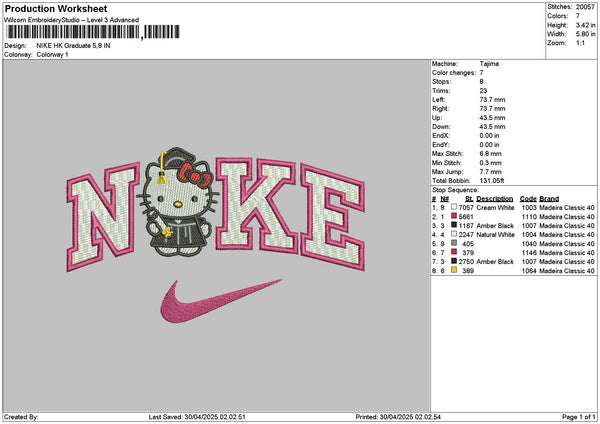Click the Height value '3.42 in'
The width and height of the screenshot is (600, 424).
(x=585, y=25)
